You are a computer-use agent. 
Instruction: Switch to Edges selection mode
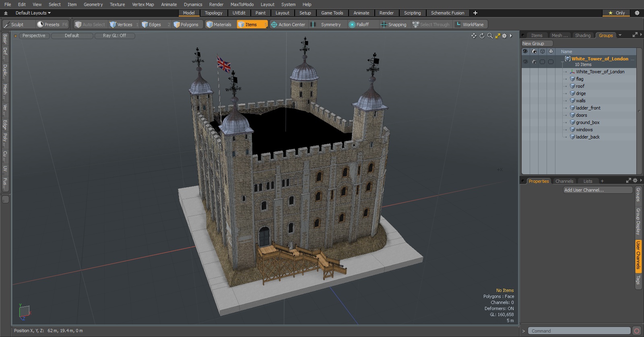(155, 25)
